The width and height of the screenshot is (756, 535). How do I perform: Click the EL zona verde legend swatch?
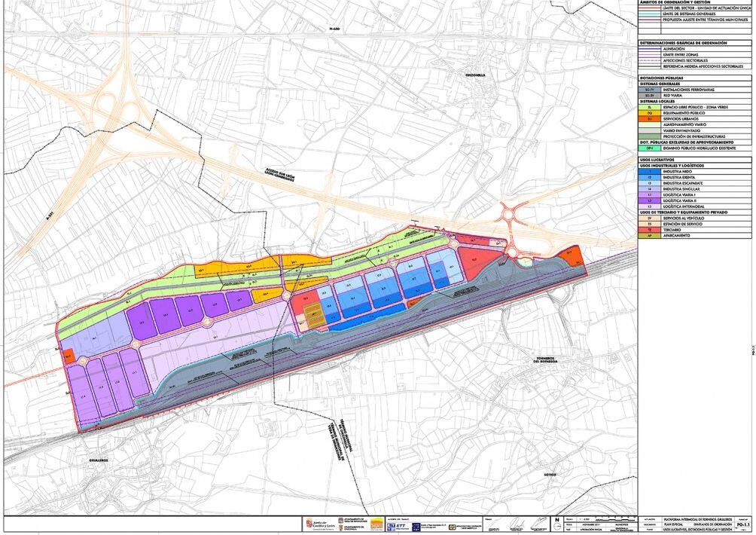(x=648, y=107)
